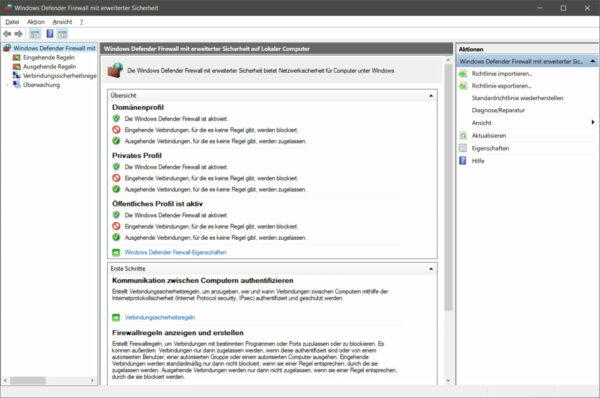
Task: Click the Aktualisieren refresh icon
Action: tap(463, 135)
